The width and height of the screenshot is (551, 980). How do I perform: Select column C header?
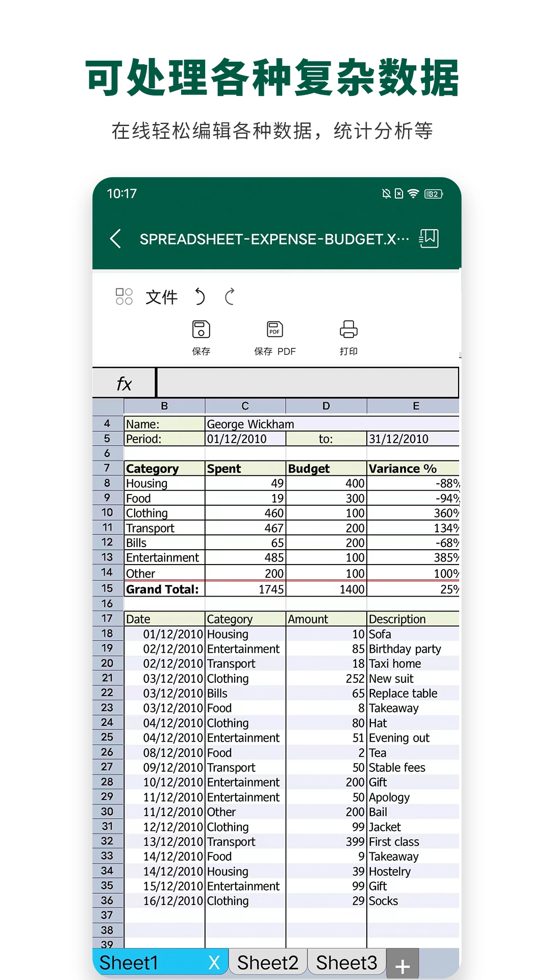(245, 406)
